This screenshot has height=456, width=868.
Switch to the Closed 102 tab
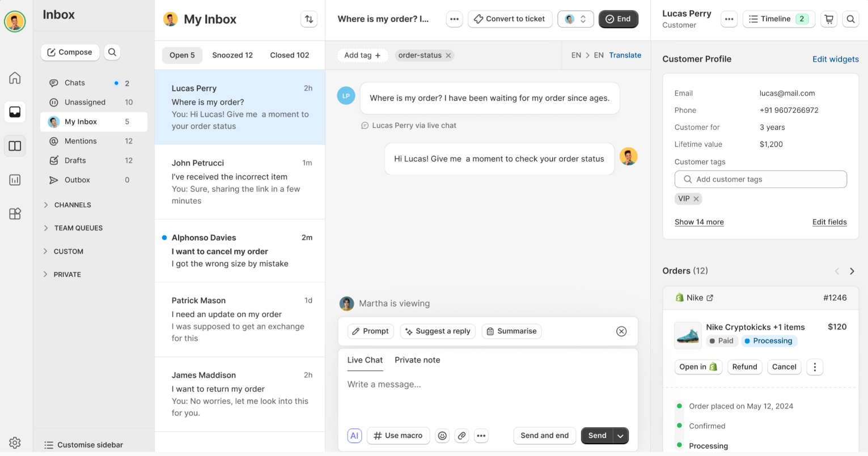(290, 56)
